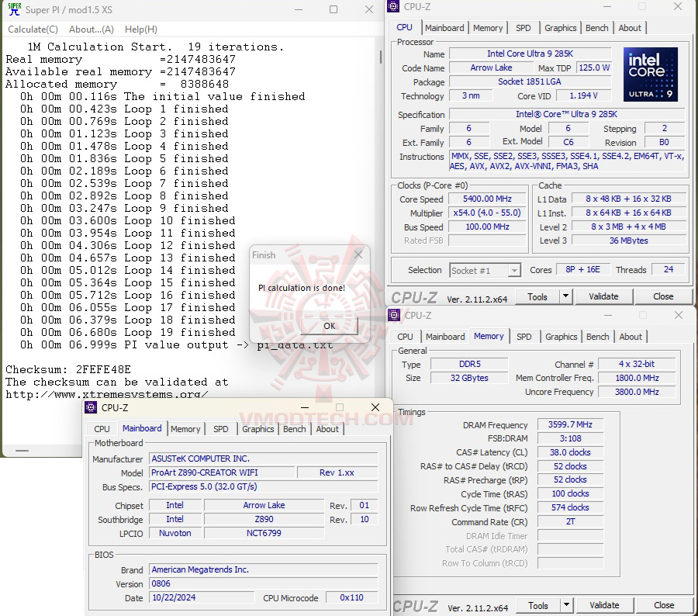Open About tab in Mainboard window
The image size is (698, 616).
(327, 429)
